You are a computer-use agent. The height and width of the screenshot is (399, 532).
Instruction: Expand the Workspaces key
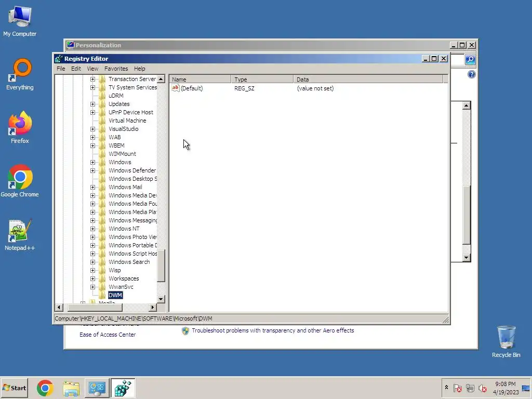92,278
